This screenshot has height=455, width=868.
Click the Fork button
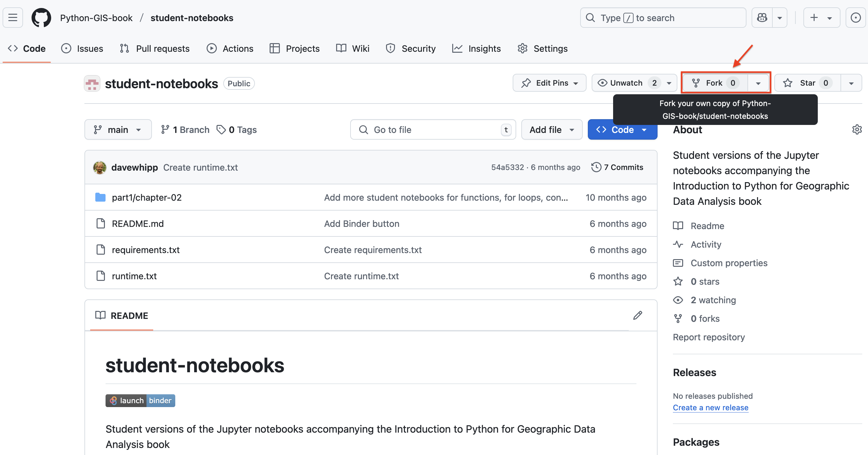click(x=715, y=83)
